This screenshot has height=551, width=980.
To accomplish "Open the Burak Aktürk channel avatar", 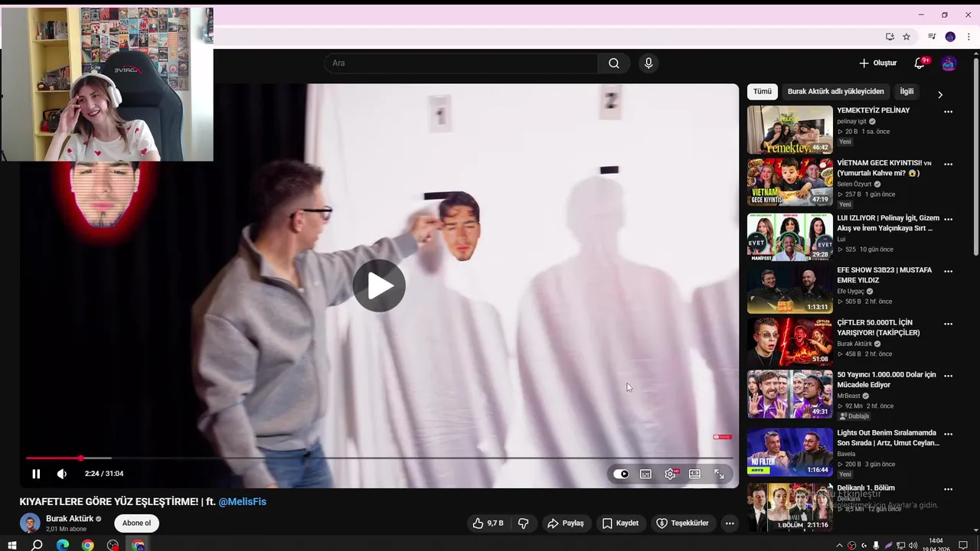I will pos(30,523).
